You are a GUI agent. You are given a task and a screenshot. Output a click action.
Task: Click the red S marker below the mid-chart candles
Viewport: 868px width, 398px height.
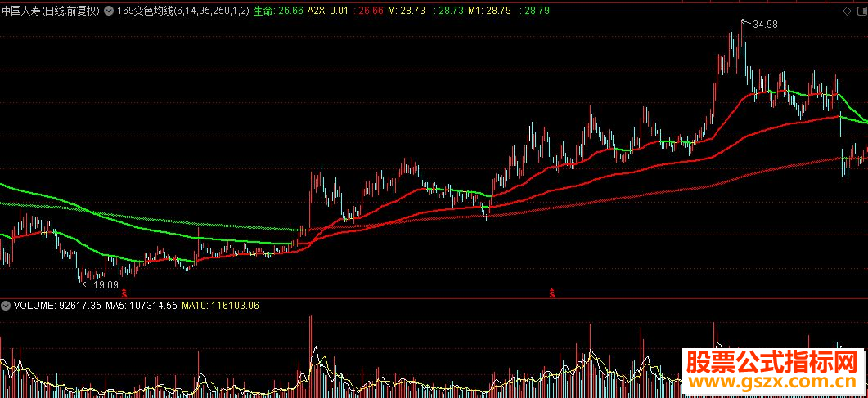tap(552, 293)
